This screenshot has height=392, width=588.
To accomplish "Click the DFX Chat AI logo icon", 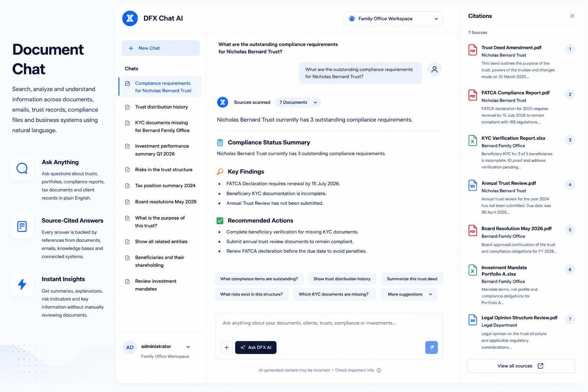I will (130, 18).
